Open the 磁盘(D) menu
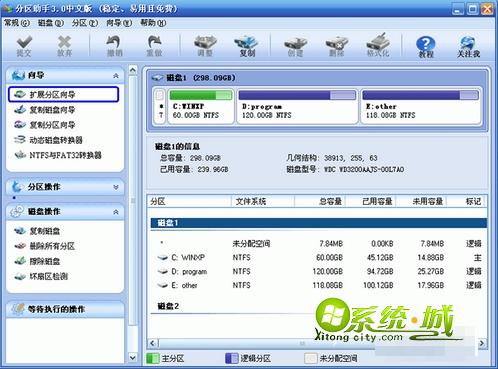Viewport: 498px width, 369px height. click(x=50, y=23)
